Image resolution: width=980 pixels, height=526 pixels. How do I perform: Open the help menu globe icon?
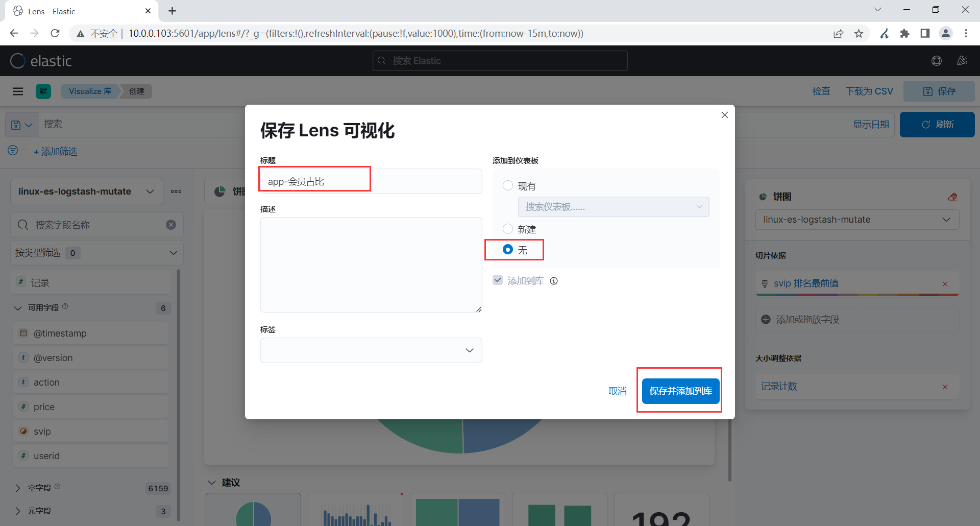click(937, 61)
